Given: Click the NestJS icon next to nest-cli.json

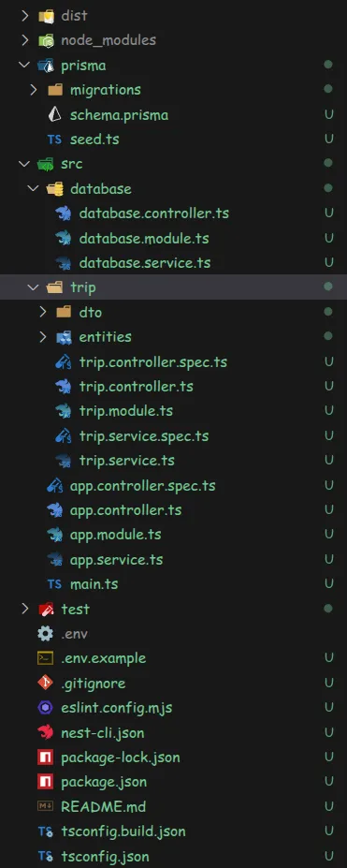Looking at the screenshot, I should 45,732.
